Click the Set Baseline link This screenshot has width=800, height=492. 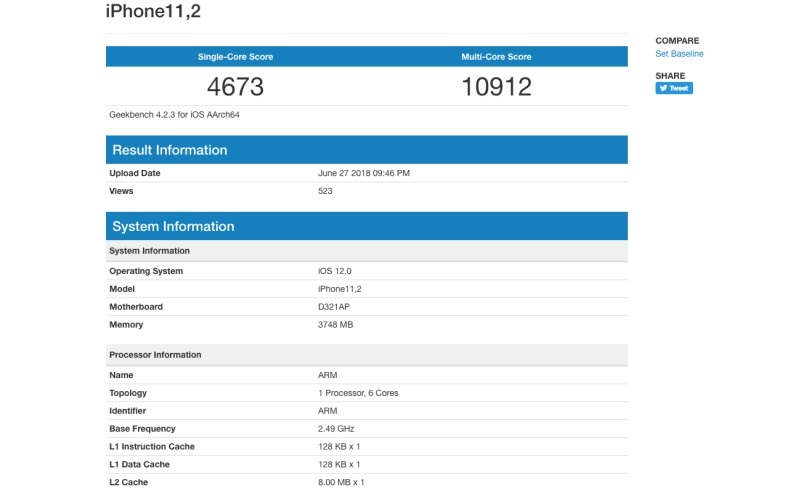679,54
